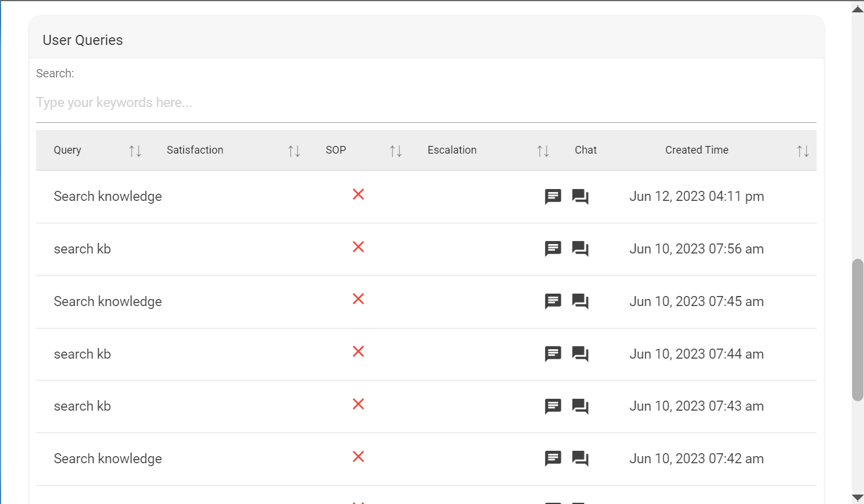The image size is (864, 504).
Task: Sort by Escalation column arrows
Action: 543,151
